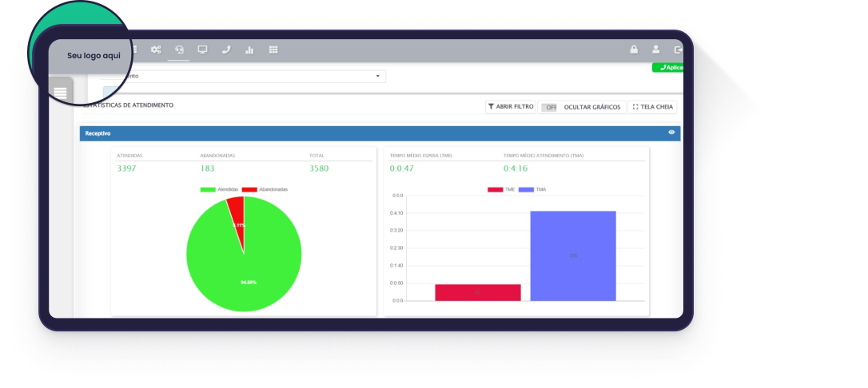Open the bar chart reports icon
868x388 pixels.
click(x=249, y=49)
